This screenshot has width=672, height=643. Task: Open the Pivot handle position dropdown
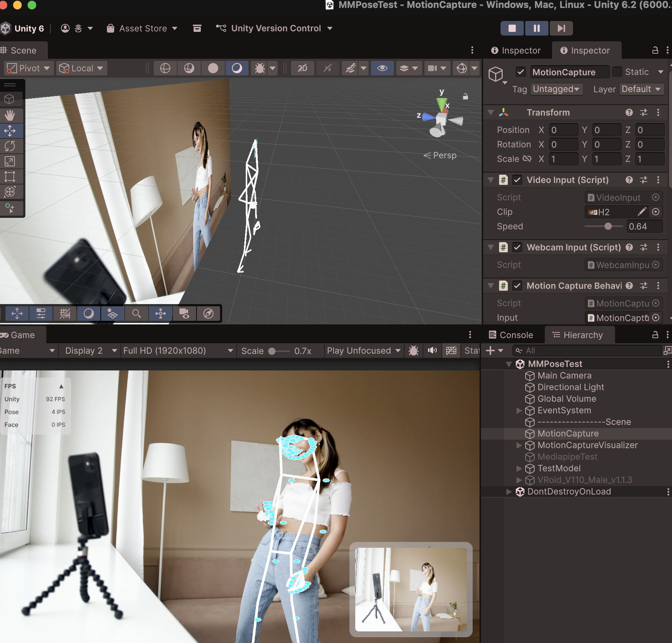tap(29, 68)
